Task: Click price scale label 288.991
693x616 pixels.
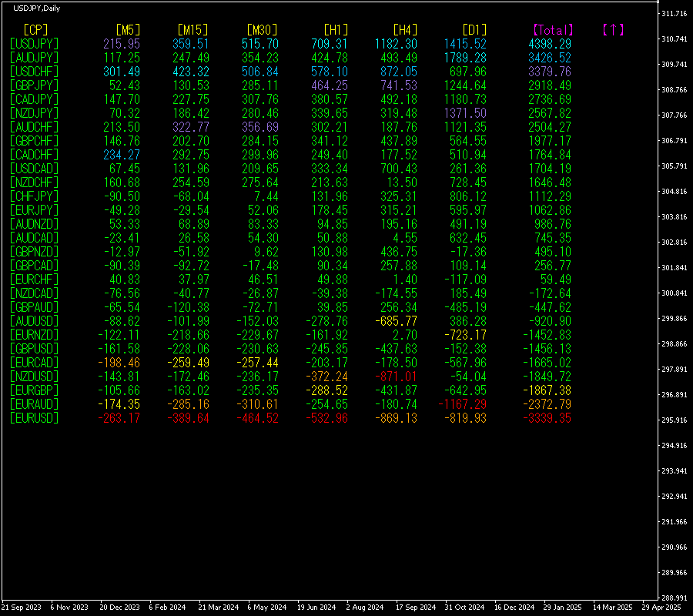Action: [675, 598]
